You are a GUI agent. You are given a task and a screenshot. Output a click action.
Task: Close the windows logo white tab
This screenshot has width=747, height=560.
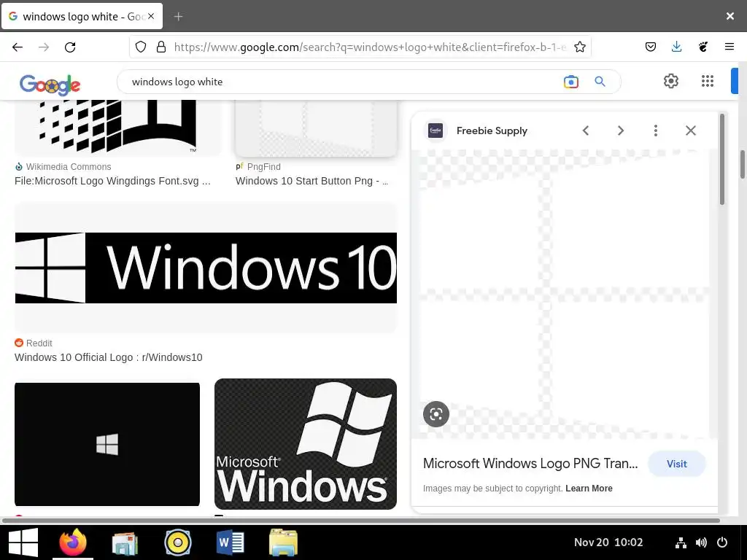tap(151, 16)
